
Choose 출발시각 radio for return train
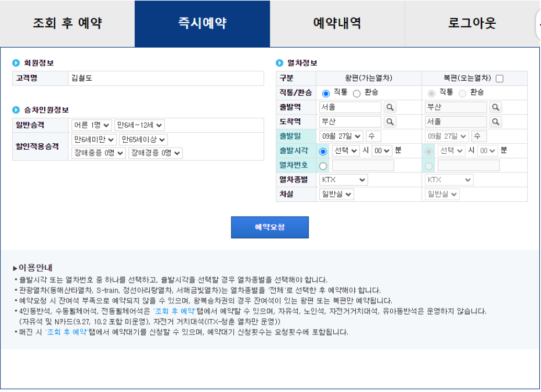pyautogui.click(x=429, y=151)
